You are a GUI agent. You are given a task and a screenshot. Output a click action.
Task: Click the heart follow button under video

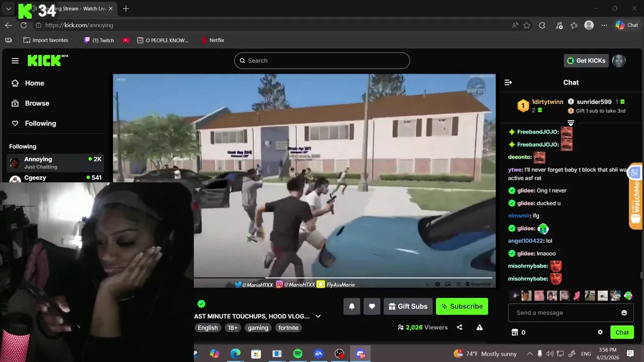tap(372, 306)
